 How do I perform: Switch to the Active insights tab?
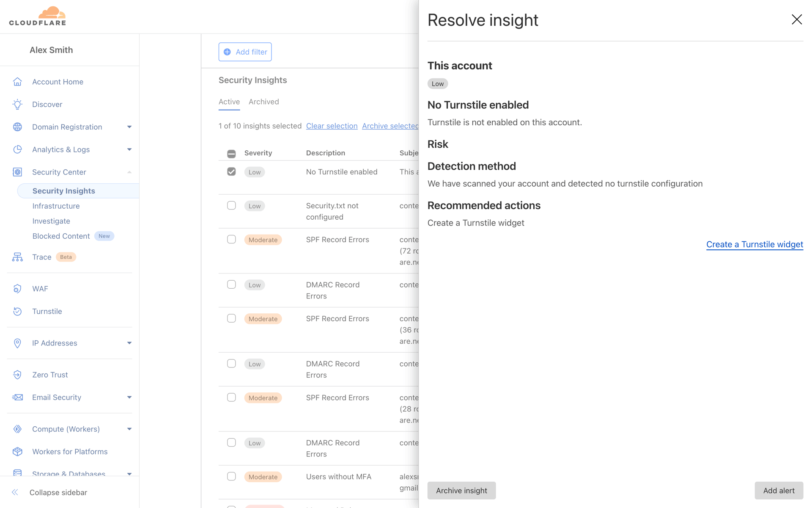click(229, 102)
